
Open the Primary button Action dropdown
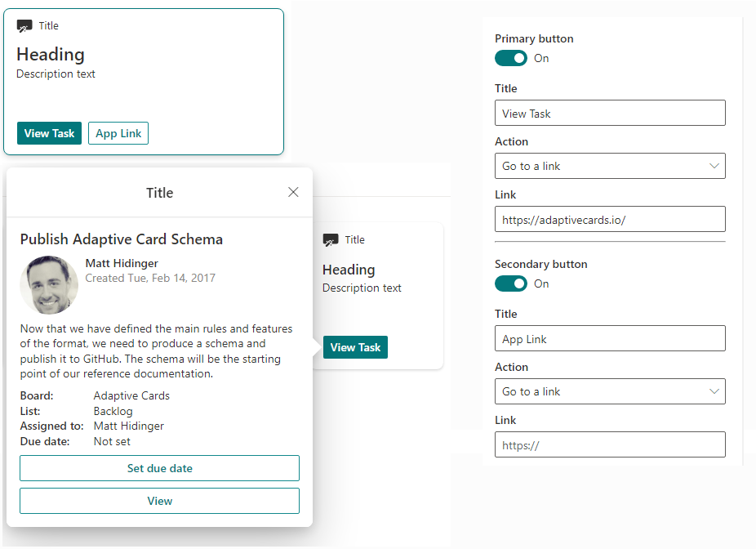610,166
